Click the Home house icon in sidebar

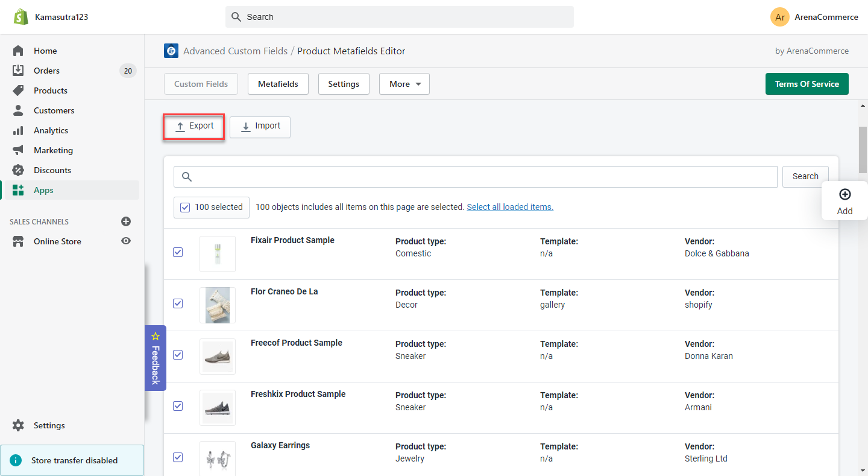tap(18, 51)
